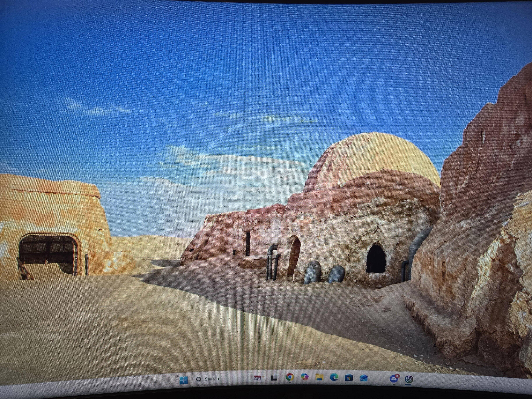This screenshot has width=532, height=399.
Task: Switch to the Ubisoft Connect app
Action: pyautogui.click(x=409, y=379)
